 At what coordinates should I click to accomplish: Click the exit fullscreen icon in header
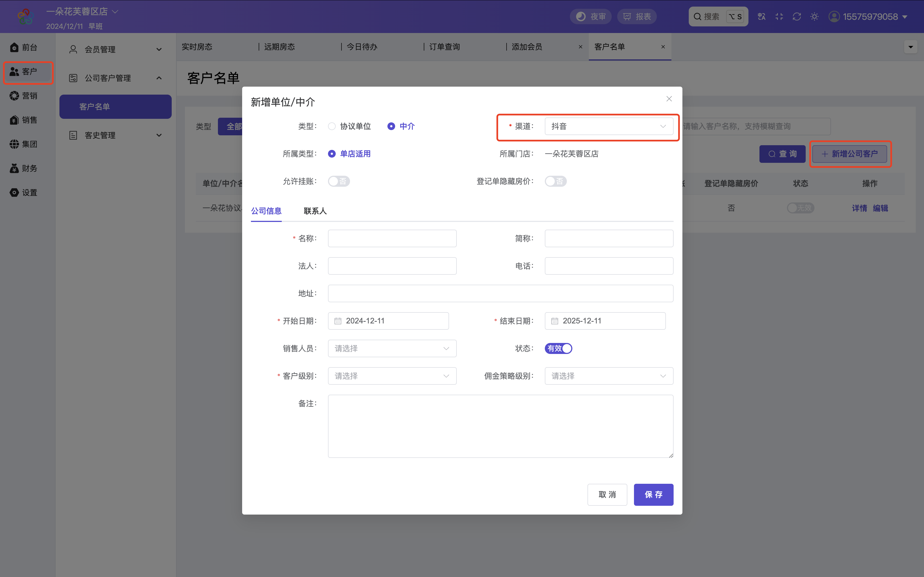click(779, 17)
